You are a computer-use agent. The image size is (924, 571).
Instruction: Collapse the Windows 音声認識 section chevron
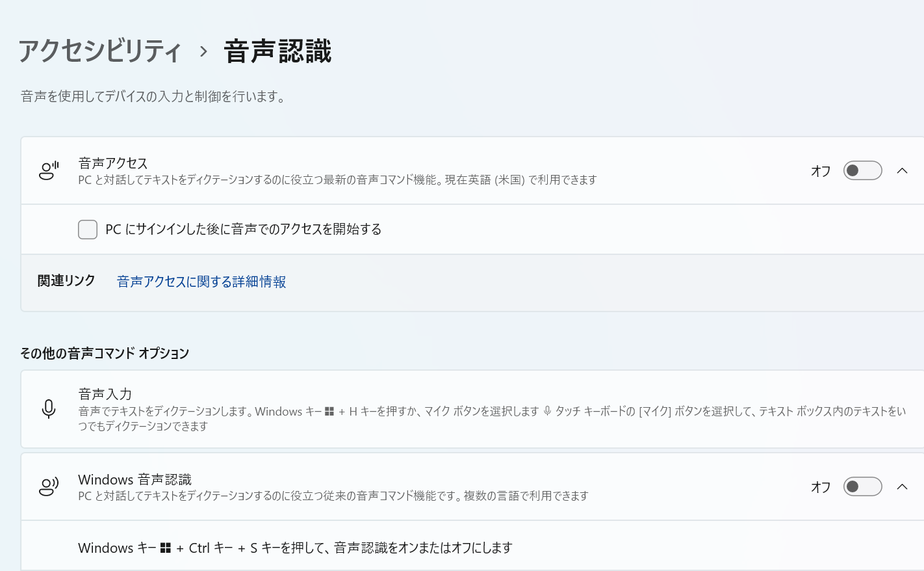tap(902, 486)
